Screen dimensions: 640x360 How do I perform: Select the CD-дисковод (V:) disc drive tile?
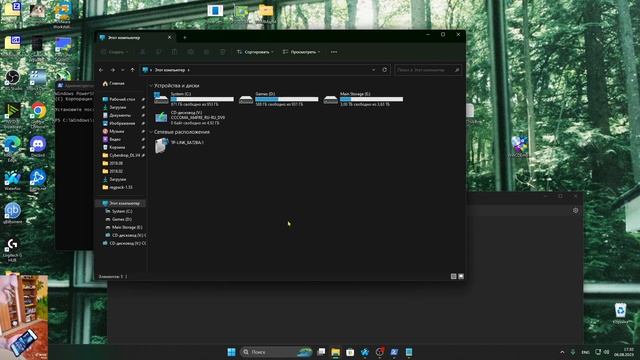coord(190,118)
